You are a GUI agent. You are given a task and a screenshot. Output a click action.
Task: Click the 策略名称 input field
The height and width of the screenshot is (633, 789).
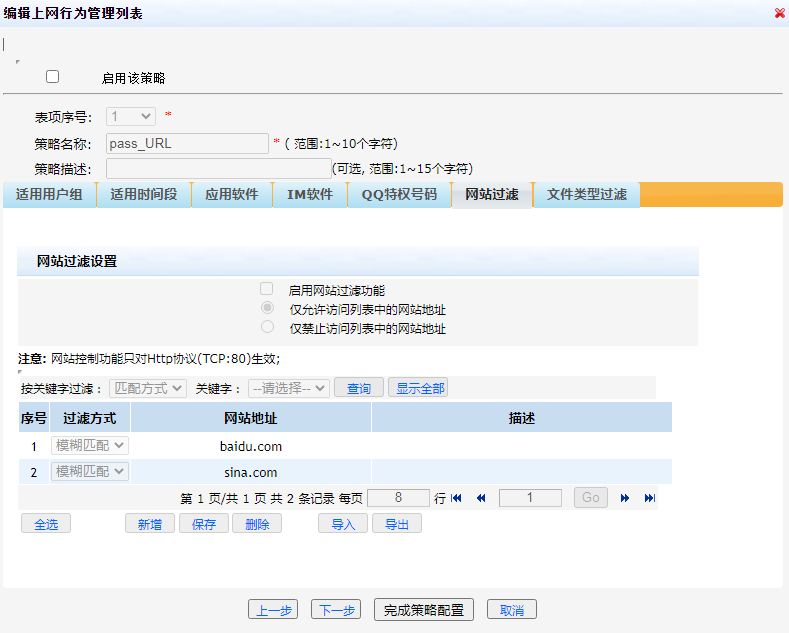pos(187,143)
